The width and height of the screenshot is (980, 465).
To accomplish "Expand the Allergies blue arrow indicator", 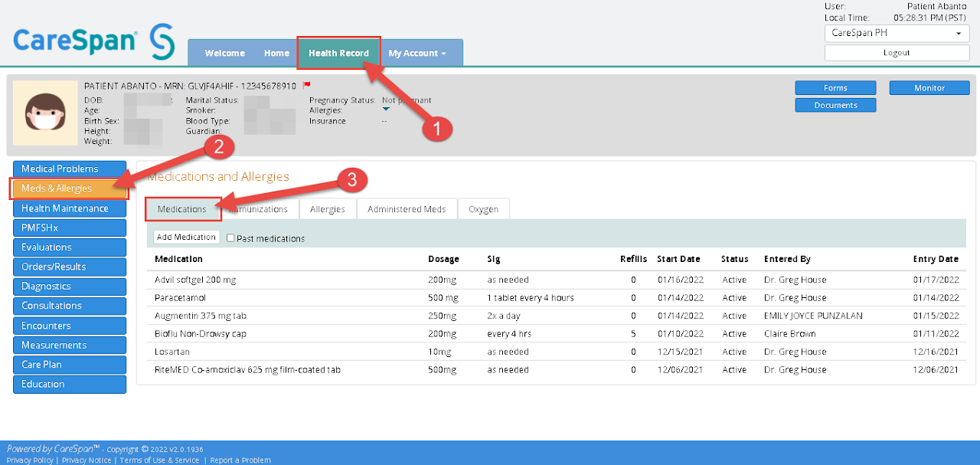I will coord(386,110).
